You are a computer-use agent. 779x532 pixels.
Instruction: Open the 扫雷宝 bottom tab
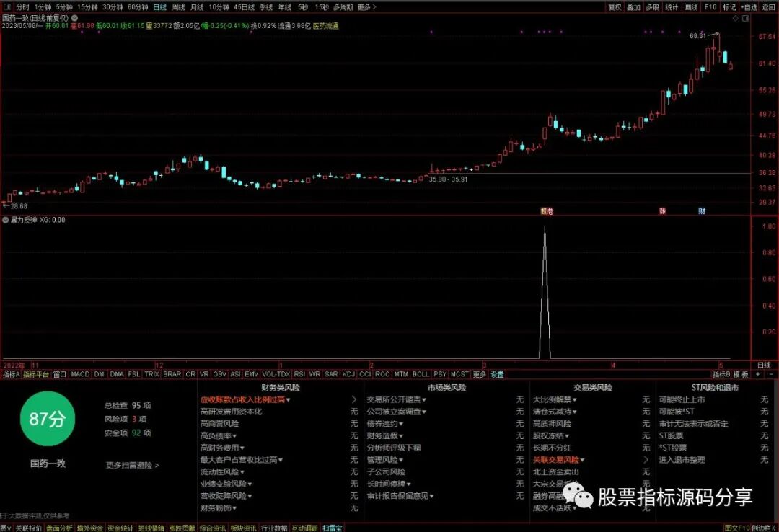pos(333,528)
